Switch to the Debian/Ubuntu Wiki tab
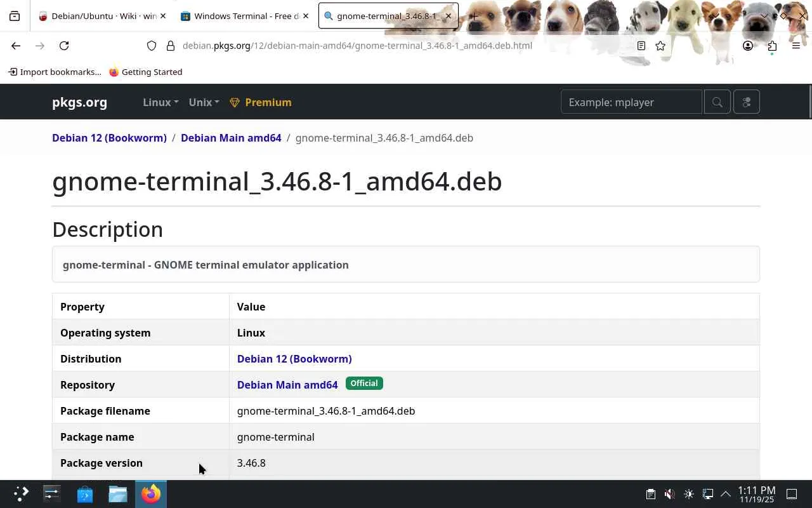Image resolution: width=812 pixels, height=508 pixels. click(x=102, y=16)
